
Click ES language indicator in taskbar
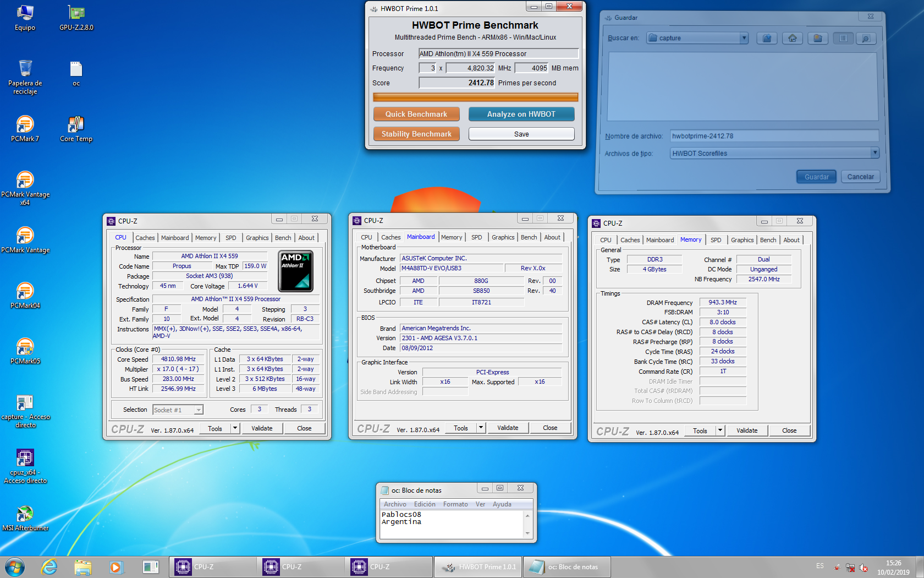point(820,566)
